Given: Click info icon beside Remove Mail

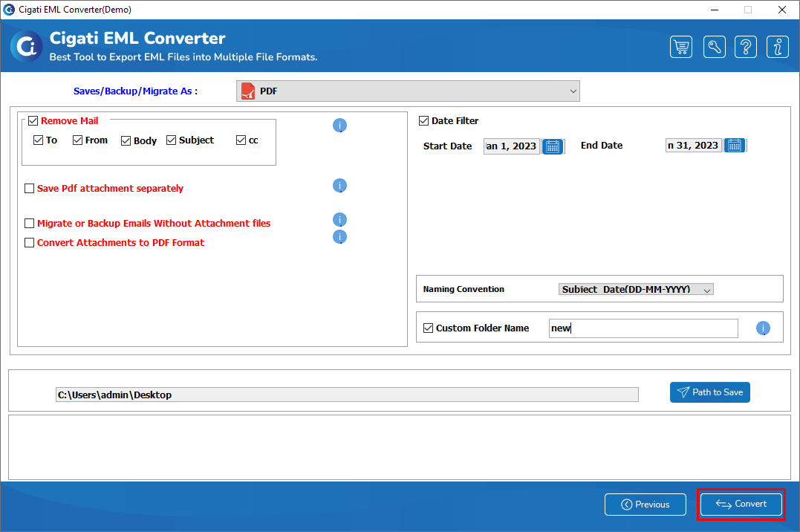Looking at the screenshot, I should tap(339, 125).
